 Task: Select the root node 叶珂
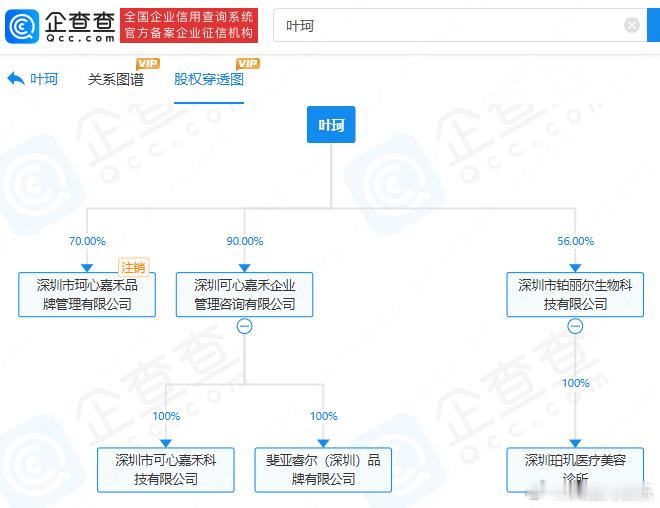[x=331, y=125]
